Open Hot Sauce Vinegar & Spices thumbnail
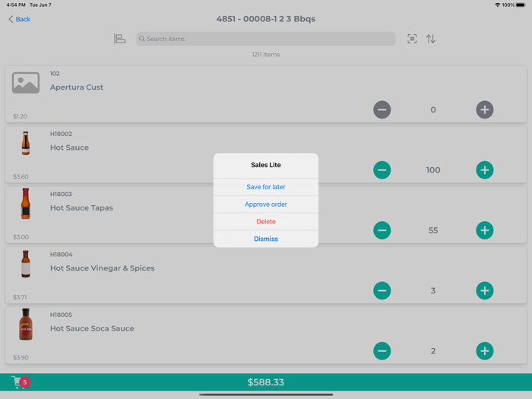 click(x=26, y=264)
